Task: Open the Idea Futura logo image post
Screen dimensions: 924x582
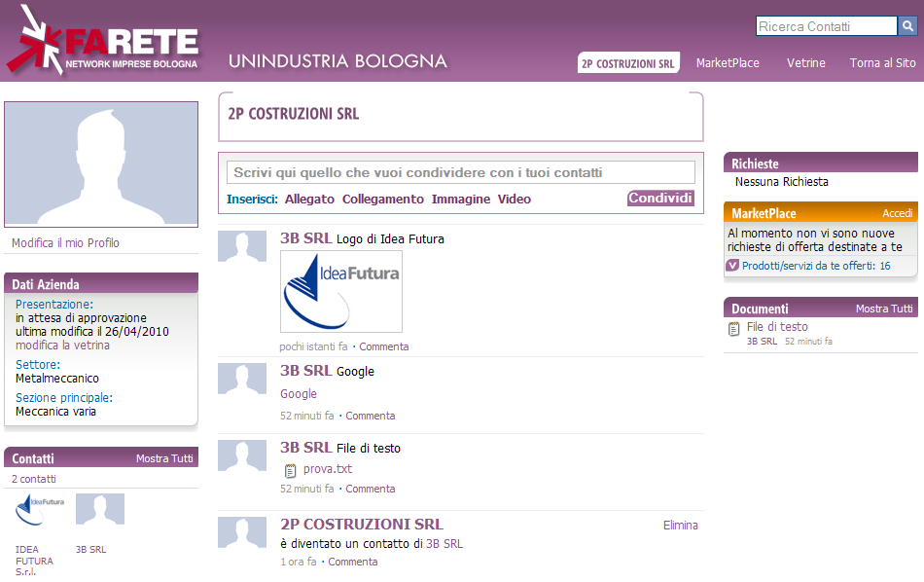Action: [x=341, y=291]
